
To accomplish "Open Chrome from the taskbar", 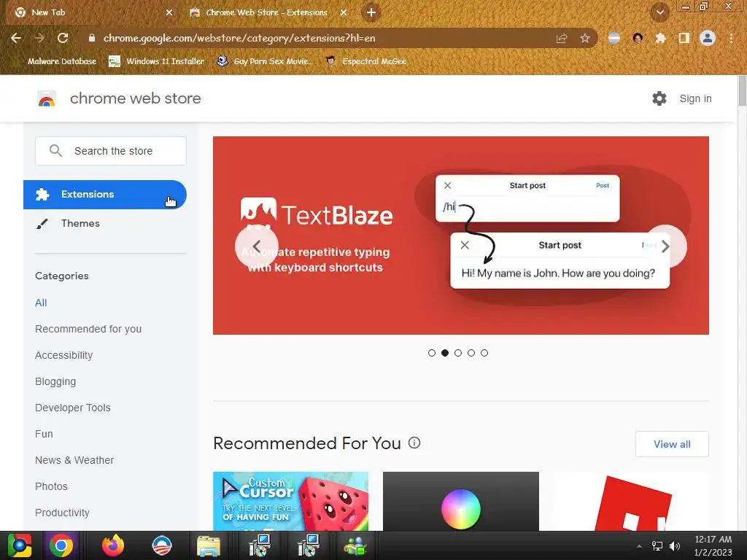I will coord(61,545).
